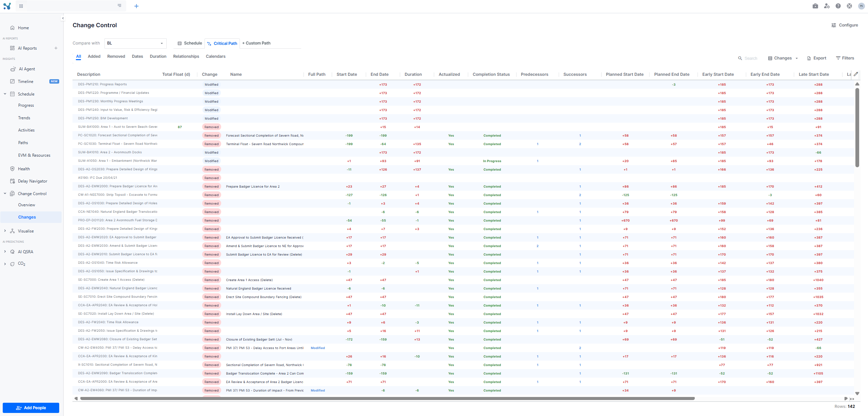Click the search magnifier icon

tap(740, 58)
